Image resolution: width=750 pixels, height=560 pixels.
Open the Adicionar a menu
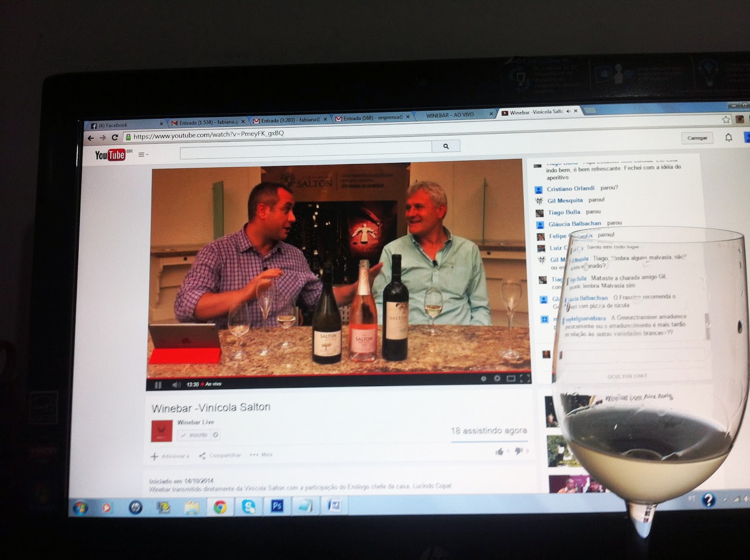tap(170, 456)
